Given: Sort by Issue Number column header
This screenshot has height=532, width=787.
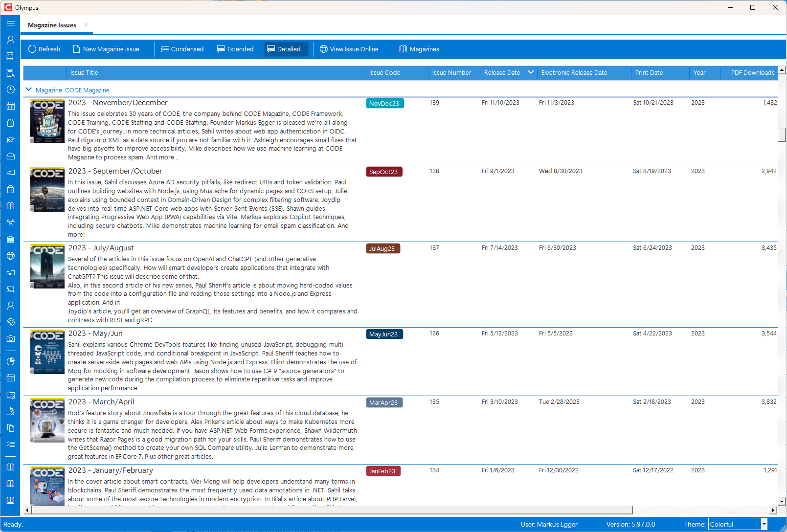Looking at the screenshot, I should click(454, 73).
